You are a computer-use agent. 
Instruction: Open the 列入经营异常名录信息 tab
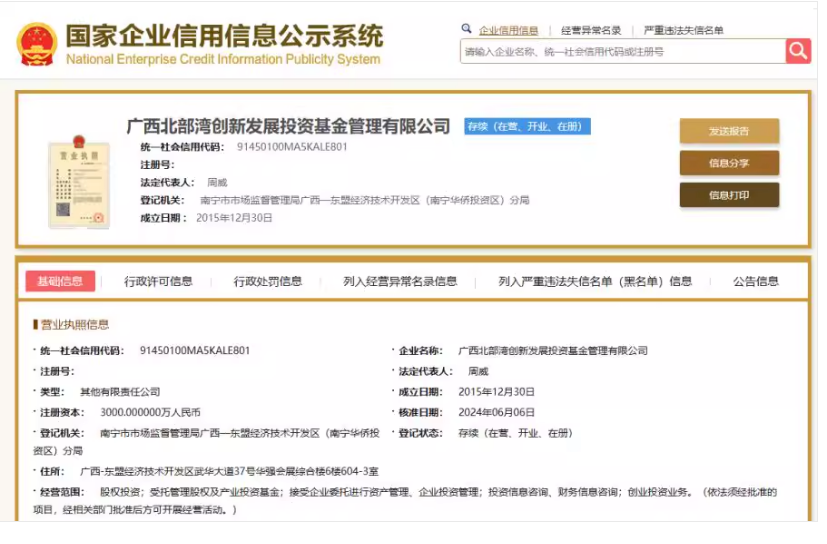[400, 281]
